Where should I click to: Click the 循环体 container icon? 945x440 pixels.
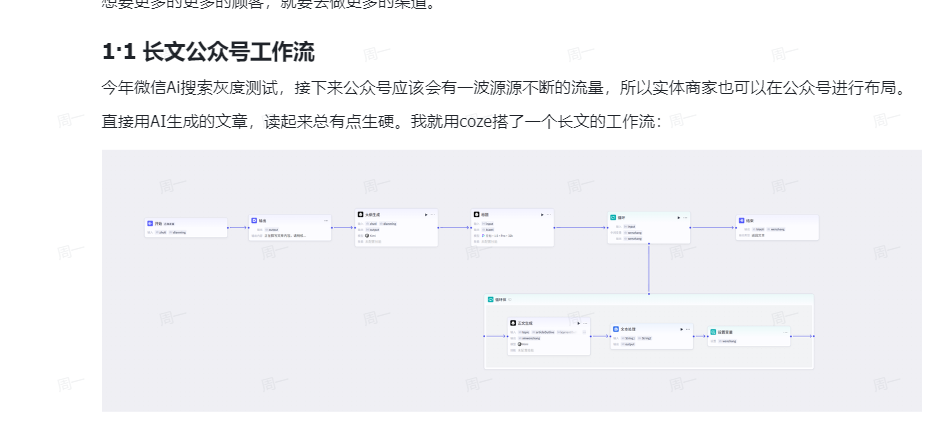tap(491, 299)
